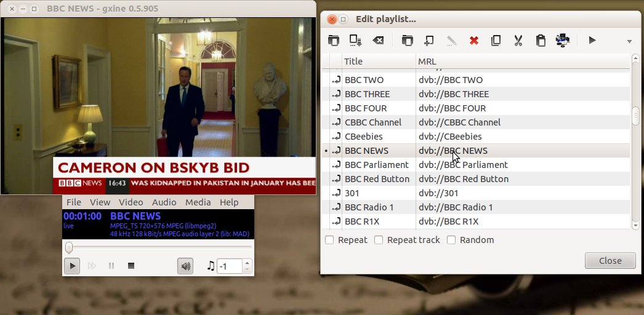Open the Help menu in gxine

coord(229,202)
